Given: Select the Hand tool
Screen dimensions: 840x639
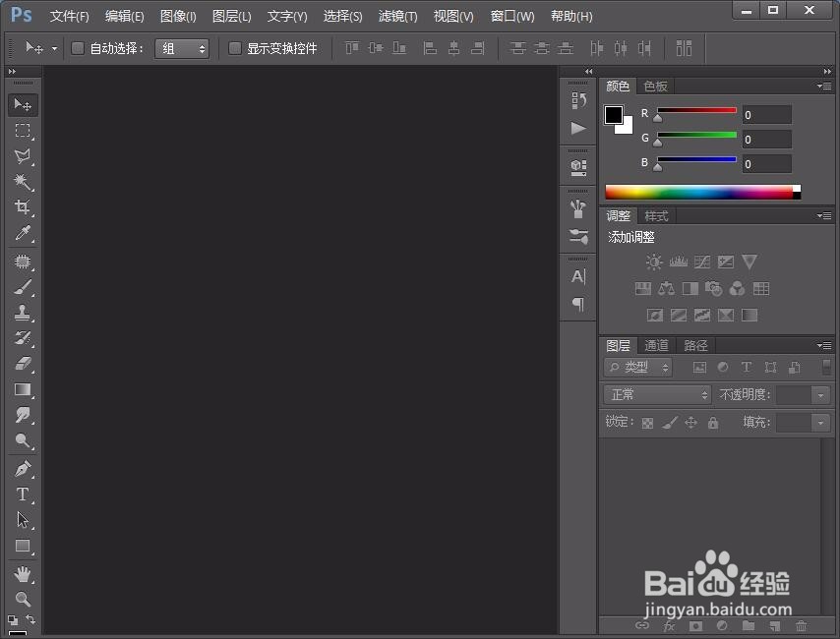Looking at the screenshot, I should (23, 574).
